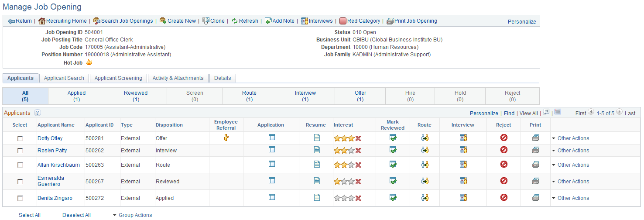Open Personalize link in page toolbar
Screen dimensions: 644x220
pos(522,21)
